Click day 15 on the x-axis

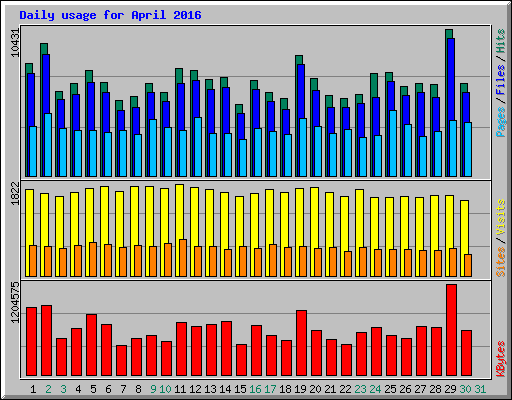(240, 389)
